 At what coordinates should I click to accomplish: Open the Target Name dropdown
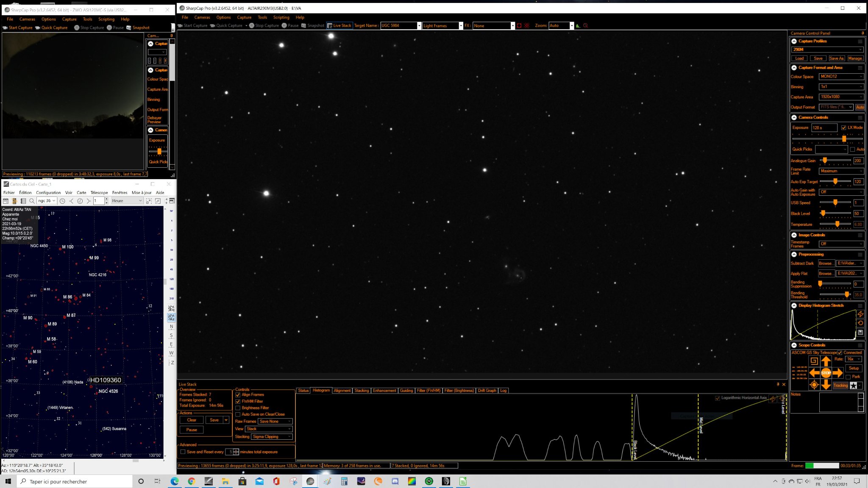tap(419, 25)
